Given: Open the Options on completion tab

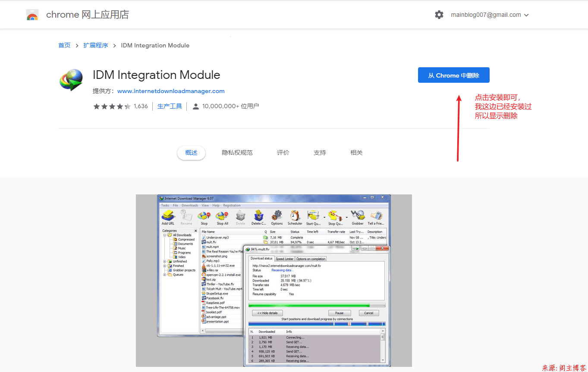Looking at the screenshot, I should (x=311, y=259).
